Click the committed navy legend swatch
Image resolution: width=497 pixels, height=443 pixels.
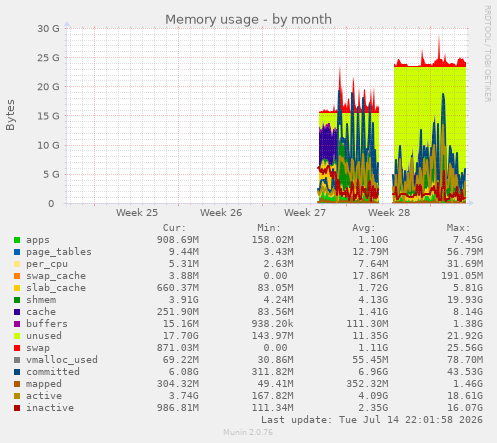(x=17, y=372)
